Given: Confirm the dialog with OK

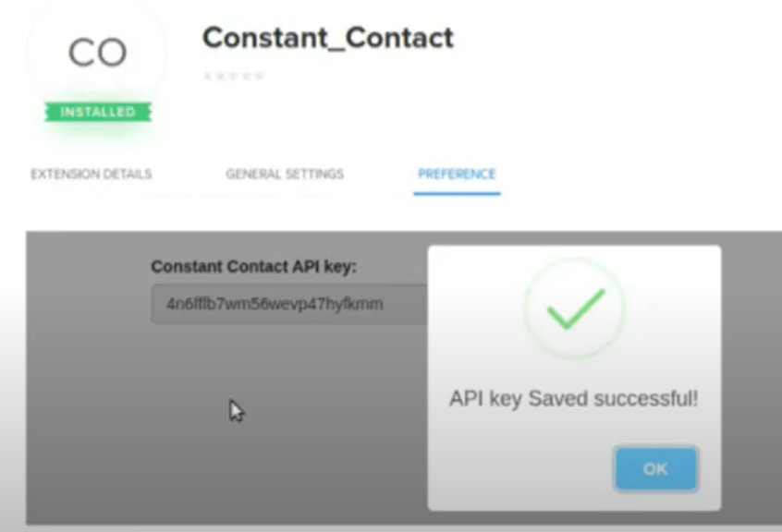Looking at the screenshot, I should click(655, 469).
